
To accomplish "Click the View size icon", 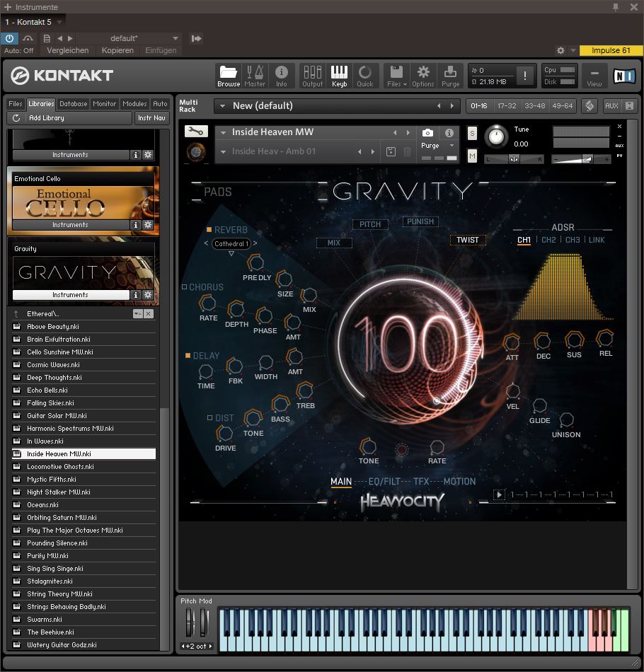I will pyautogui.click(x=594, y=76).
